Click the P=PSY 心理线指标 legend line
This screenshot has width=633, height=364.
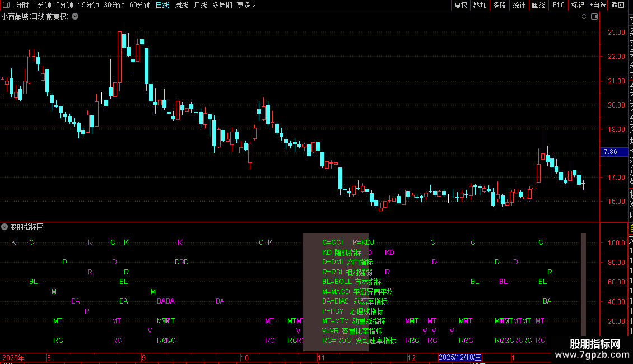click(353, 311)
